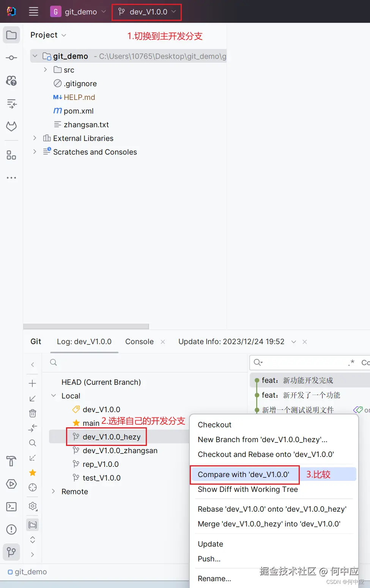Toggle the group-by-directory folder icon

pyautogui.click(x=32, y=525)
